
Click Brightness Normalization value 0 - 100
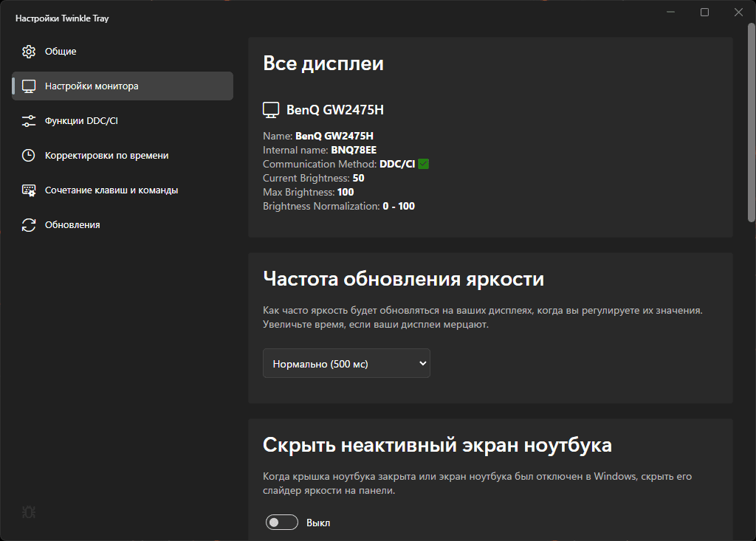pyautogui.click(x=399, y=206)
